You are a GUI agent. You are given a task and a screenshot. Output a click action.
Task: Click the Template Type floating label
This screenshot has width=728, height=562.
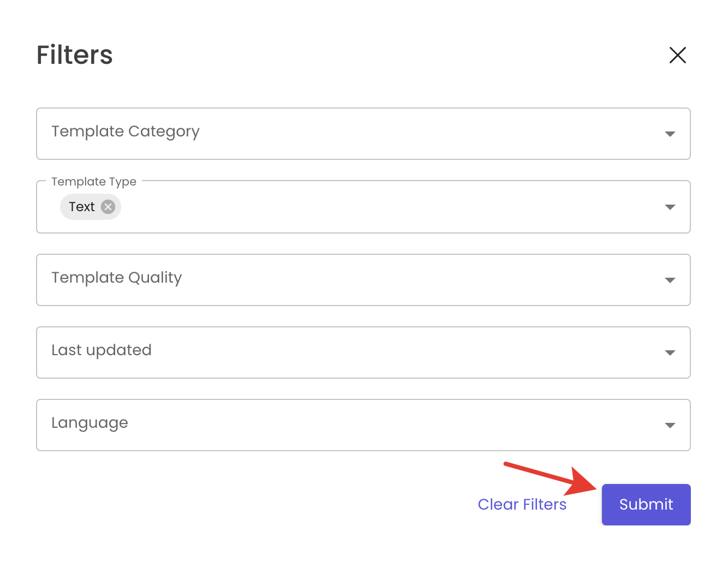[x=94, y=182]
